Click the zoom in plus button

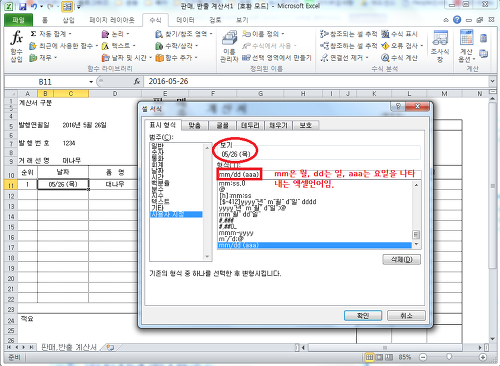pos(483,357)
